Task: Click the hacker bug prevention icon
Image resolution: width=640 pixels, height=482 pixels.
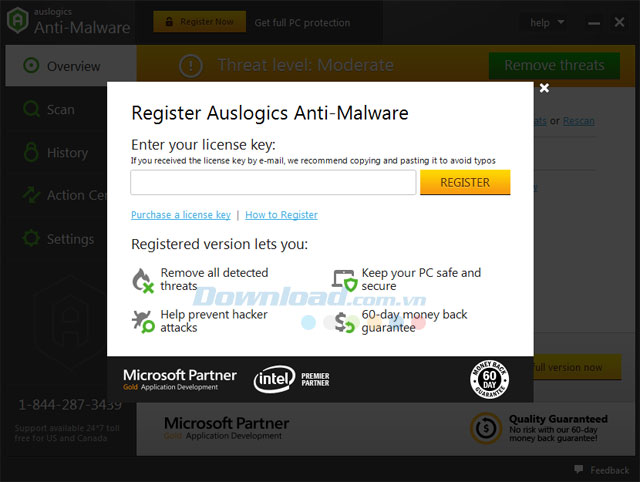Action: tap(143, 321)
